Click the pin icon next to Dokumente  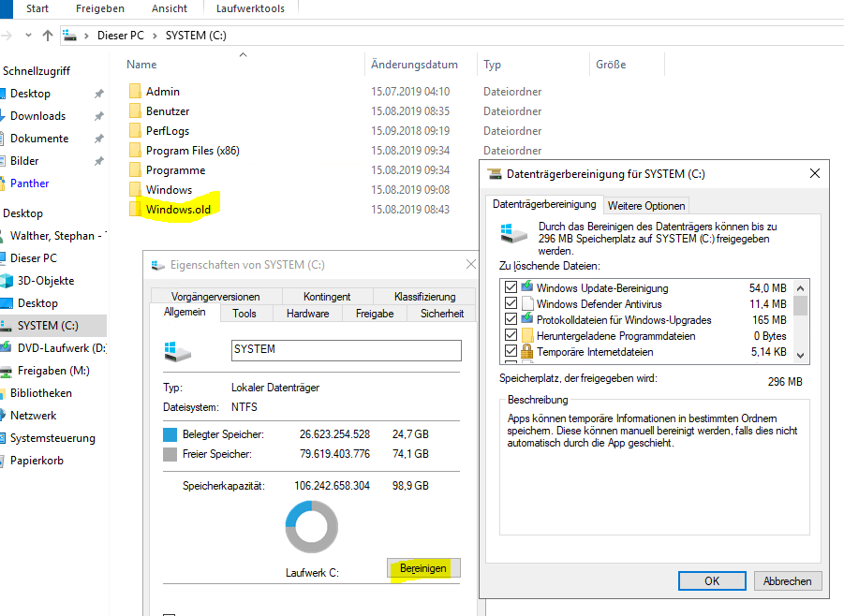click(x=99, y=139)
